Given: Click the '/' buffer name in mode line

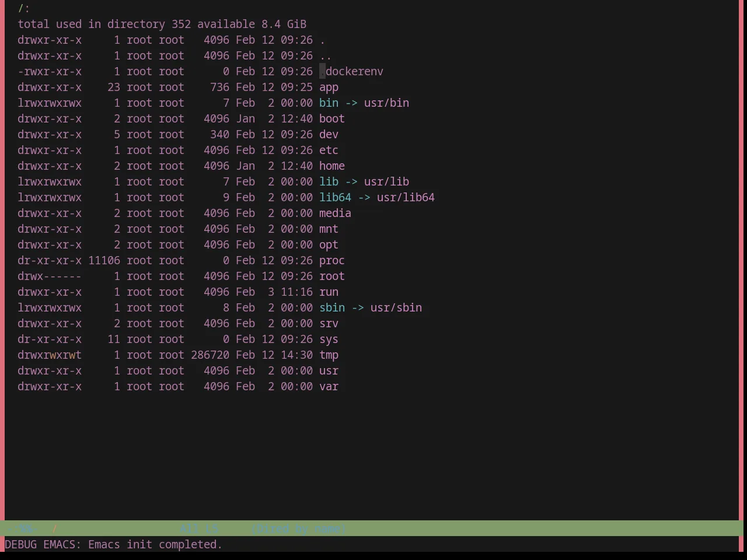Looking at the screenshot, I should (x=54, y=528).
